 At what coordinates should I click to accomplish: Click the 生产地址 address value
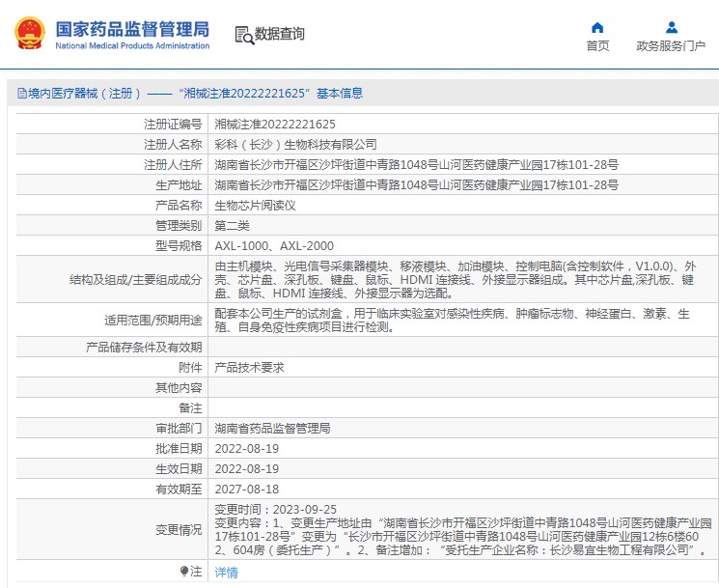pos(416,184)
